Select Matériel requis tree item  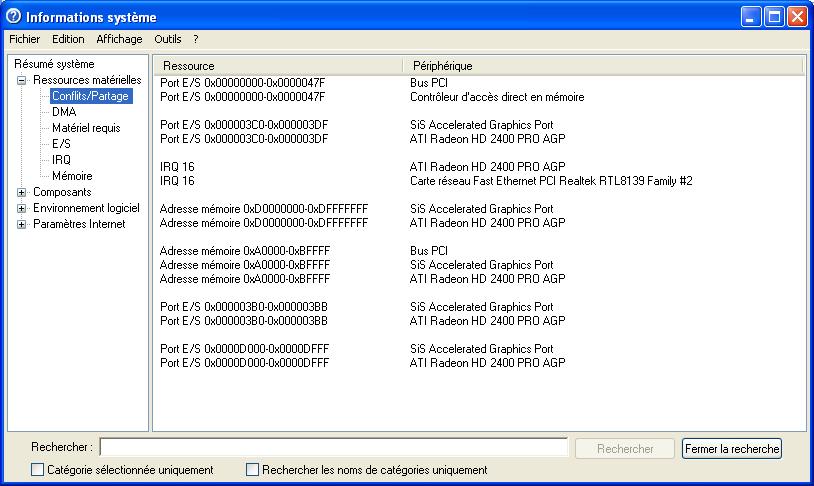(x=86, y=128)
